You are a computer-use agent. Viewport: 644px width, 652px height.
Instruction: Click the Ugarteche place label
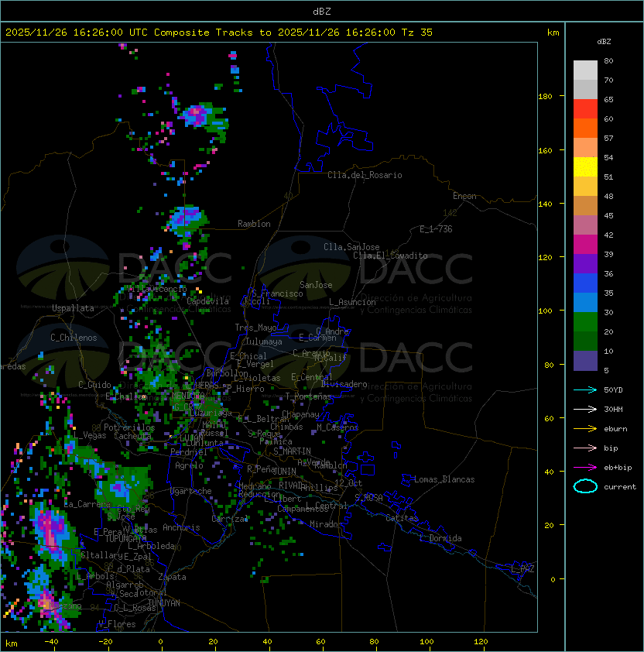pyautogui.click(x=191, y=491)
